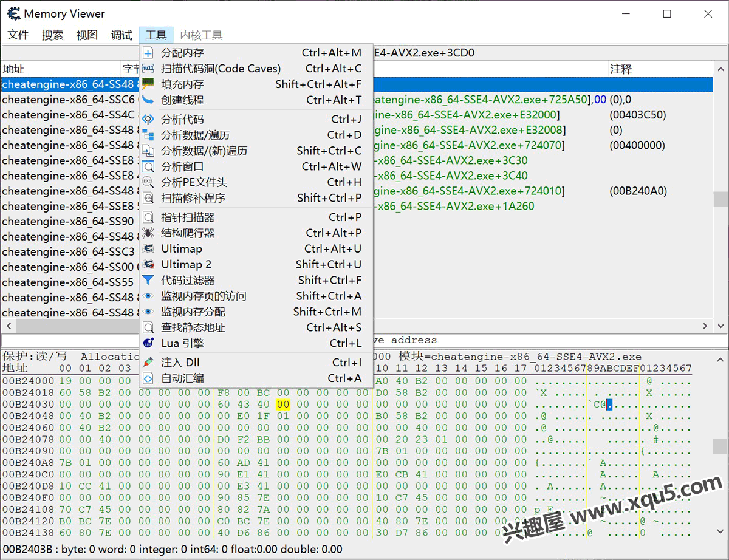Click the right arrow of horizontal scrollbar

tap(705, 327)
